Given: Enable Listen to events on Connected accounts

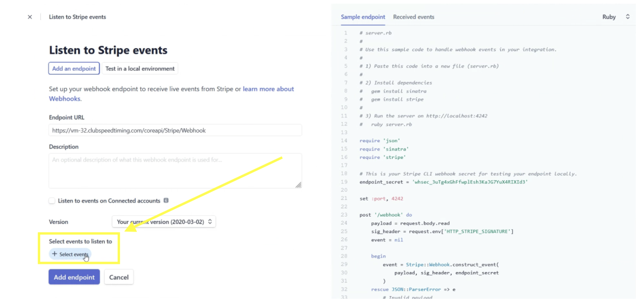Looking at the screenshot, I should click(x=52, y=201).
